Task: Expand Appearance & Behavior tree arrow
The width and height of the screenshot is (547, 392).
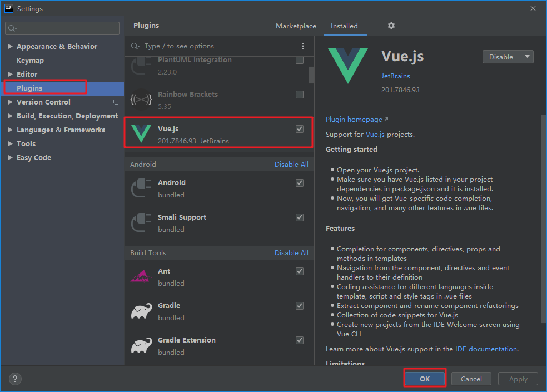Action: [11, 46]
